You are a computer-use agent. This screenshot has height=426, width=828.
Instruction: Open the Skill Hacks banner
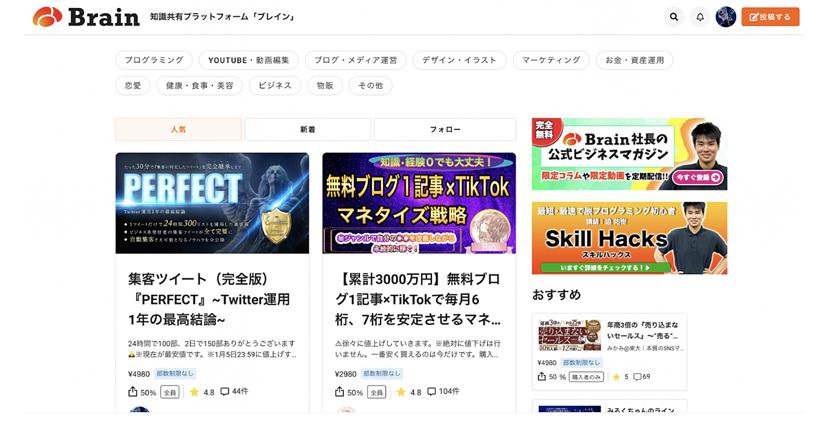629,238
